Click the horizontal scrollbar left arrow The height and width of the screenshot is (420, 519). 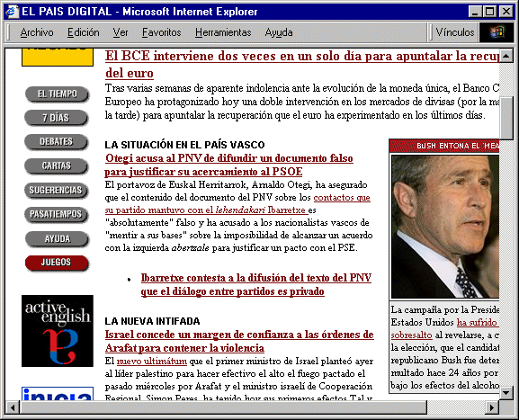(13, 407)
